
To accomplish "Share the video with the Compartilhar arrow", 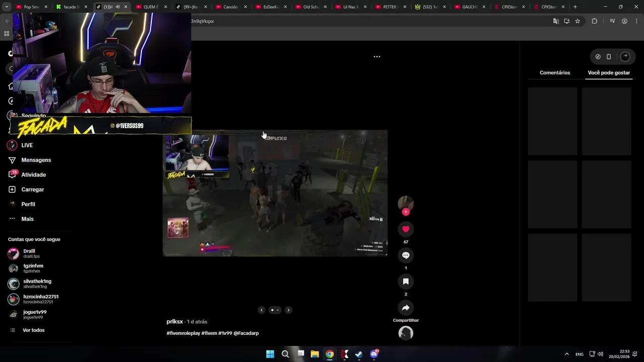I will click(x=406, y=308).
